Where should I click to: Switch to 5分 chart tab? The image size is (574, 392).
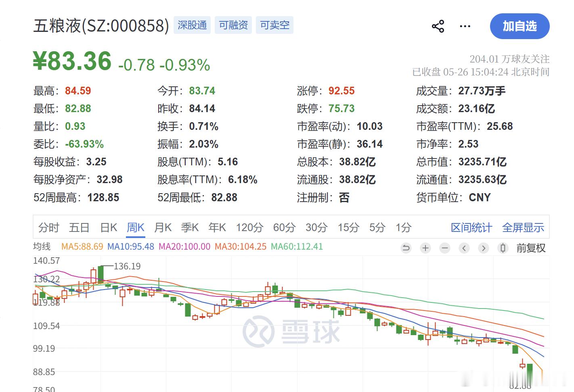377,227
